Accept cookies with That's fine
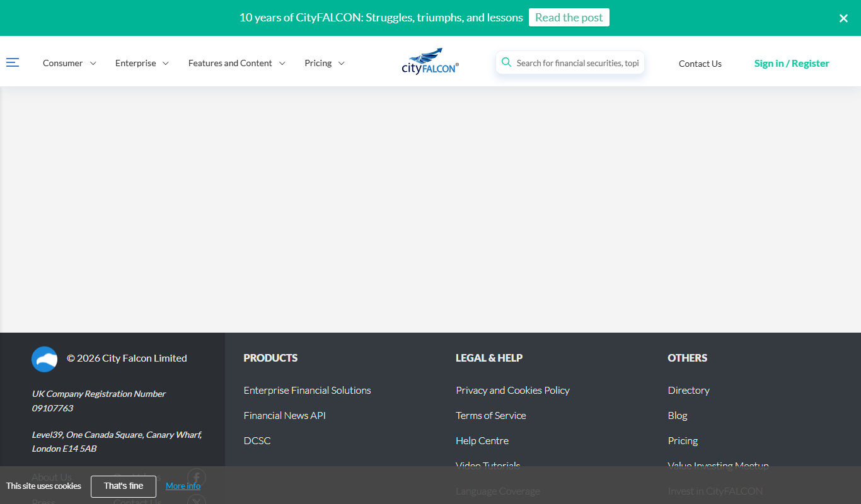Viewport: 861px width, 504px height. point(124,486)
